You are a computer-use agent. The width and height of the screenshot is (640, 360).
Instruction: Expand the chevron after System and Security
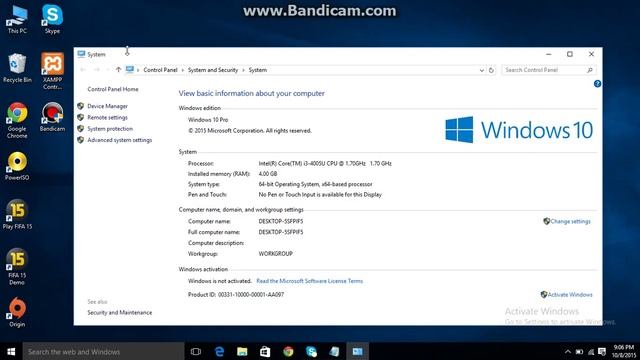click(x=243, y=70)
